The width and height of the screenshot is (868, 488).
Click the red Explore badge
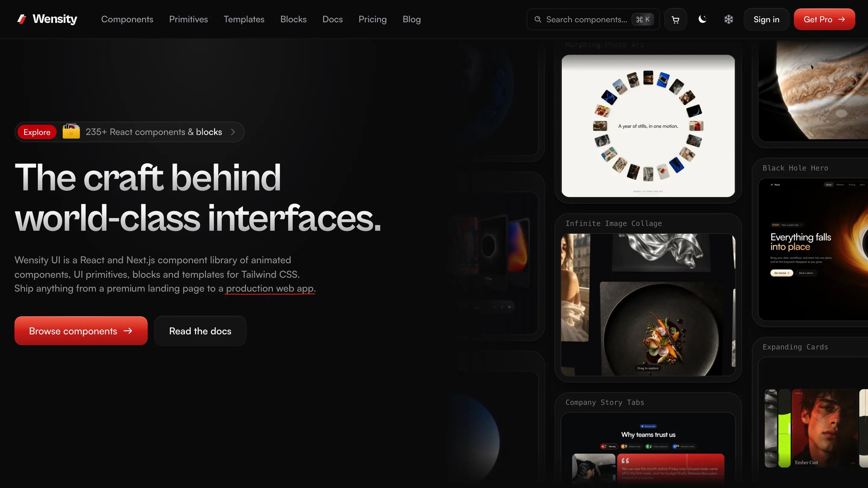tap(37, 132)
